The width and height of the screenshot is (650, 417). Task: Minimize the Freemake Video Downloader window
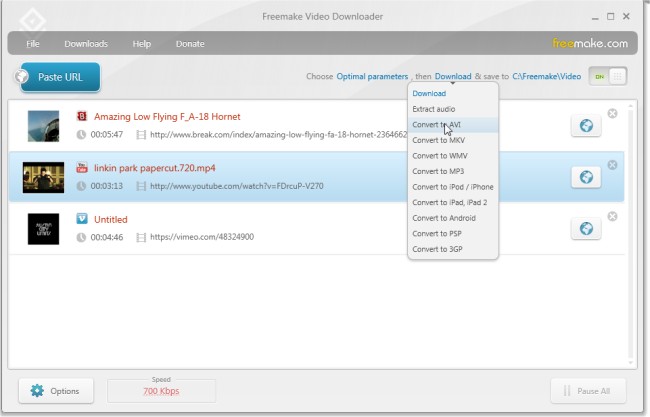point(595,17)
